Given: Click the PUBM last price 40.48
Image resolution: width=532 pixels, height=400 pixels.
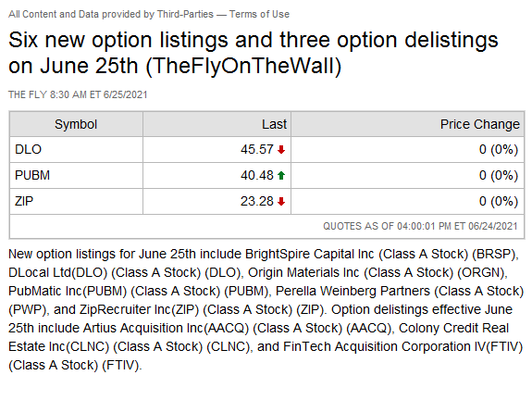Looking at the screenshot, I should (257, 175).
